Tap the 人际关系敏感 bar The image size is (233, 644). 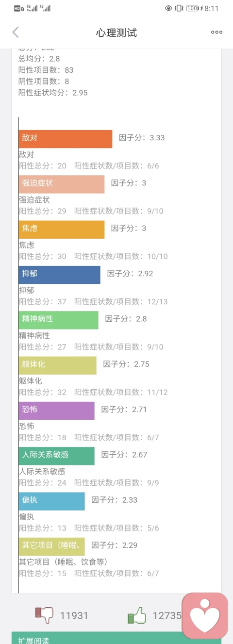(57, 456)
